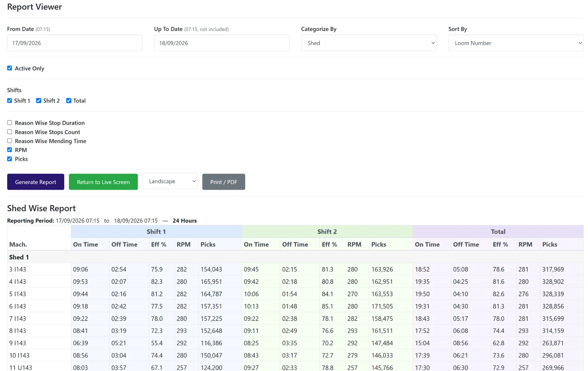Select machine row 7 I143
Viewport: 588px width, 371px height.
point(295,318)
